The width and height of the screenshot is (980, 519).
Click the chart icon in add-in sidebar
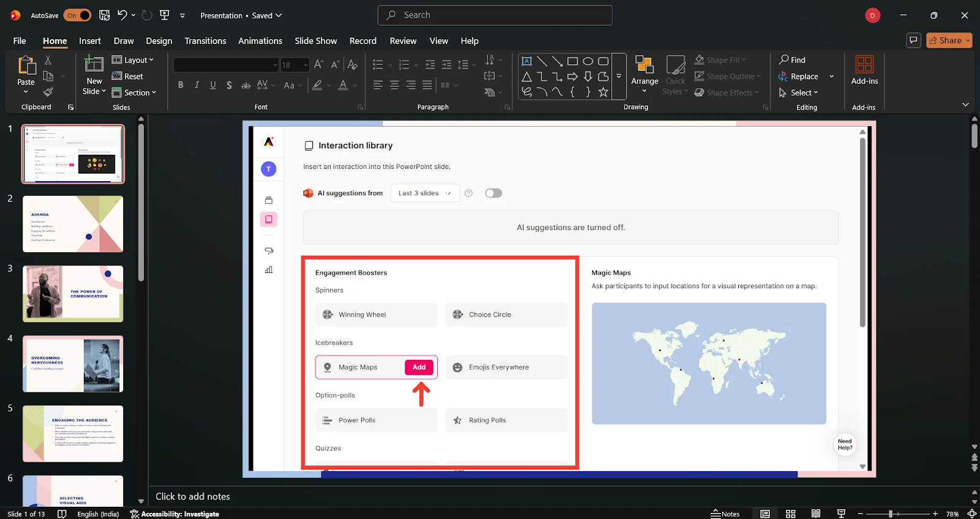268,270
